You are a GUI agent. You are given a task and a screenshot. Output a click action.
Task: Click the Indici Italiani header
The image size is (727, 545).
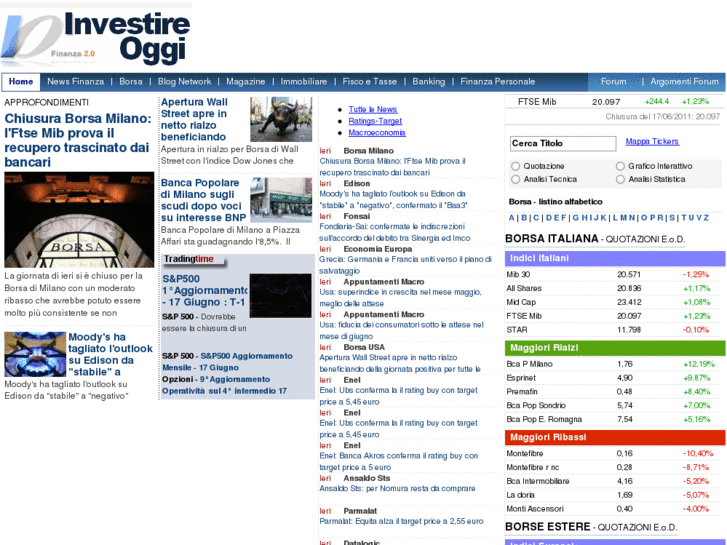[615, 258]
